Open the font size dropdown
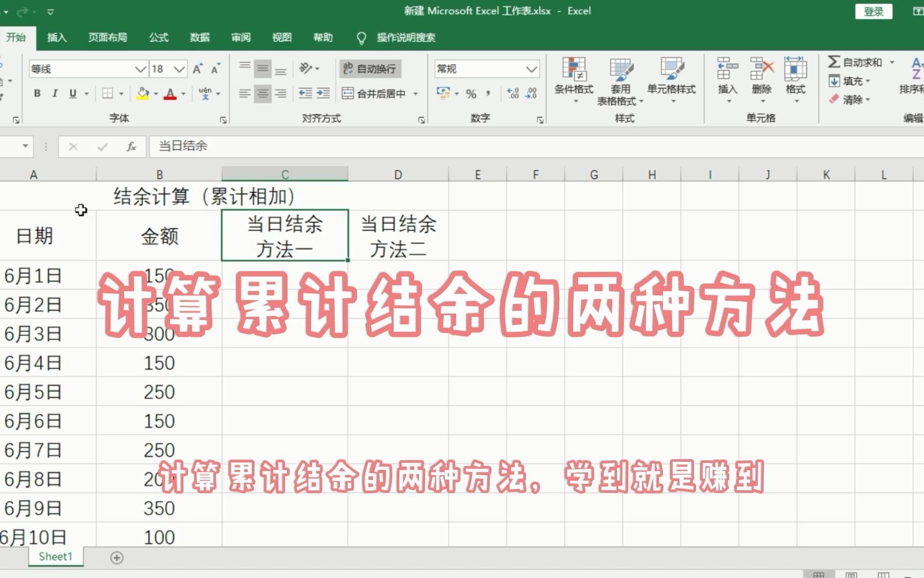Image resolution: width=924 pixels, height=578 pixels. coord(179,69)
